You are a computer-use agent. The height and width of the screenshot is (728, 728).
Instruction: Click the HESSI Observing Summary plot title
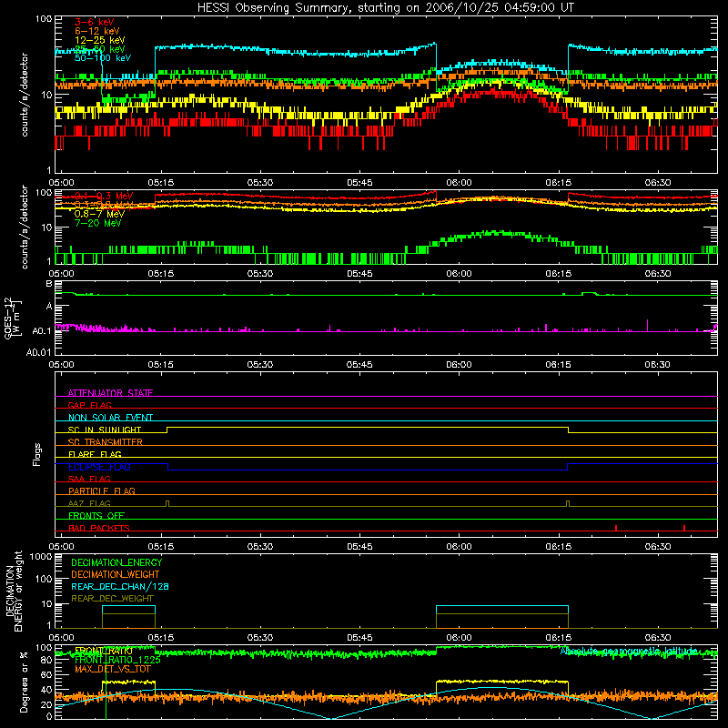click(385, 8)
